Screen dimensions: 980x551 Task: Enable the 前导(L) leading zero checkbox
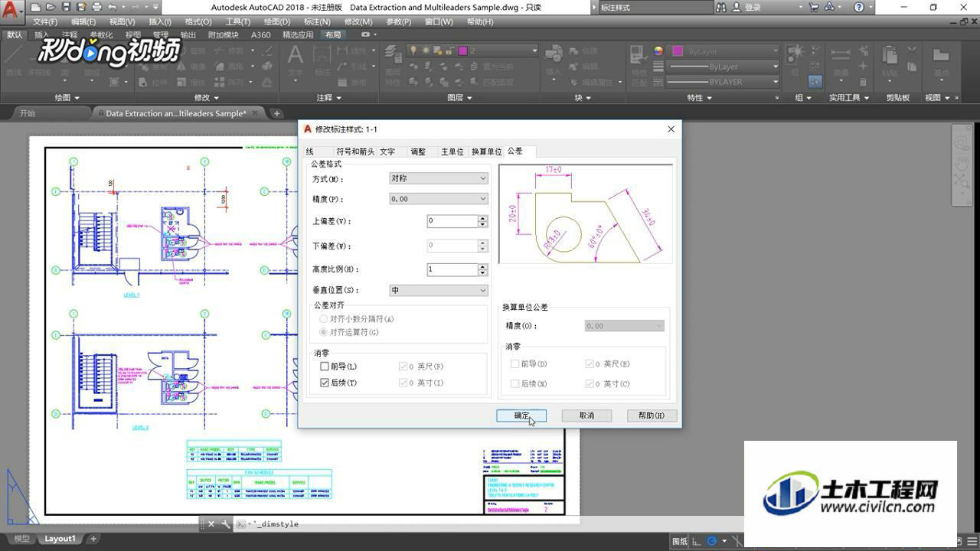click(325, 367)
